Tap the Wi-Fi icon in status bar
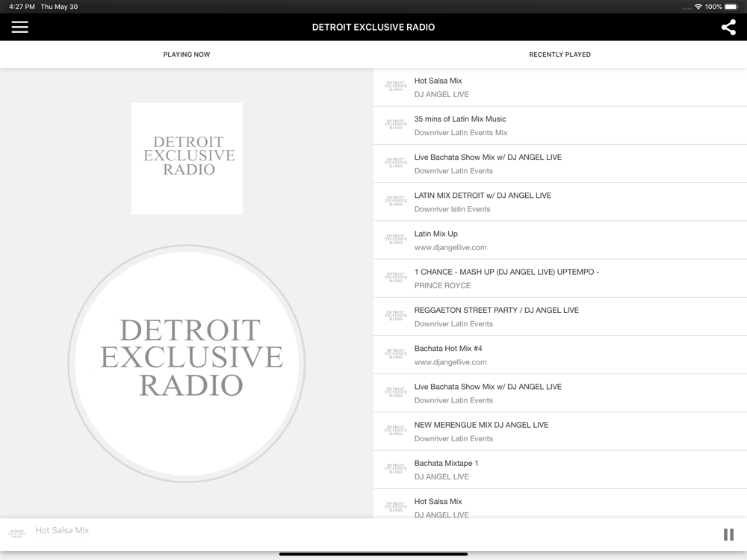 (x=698, y=7)
